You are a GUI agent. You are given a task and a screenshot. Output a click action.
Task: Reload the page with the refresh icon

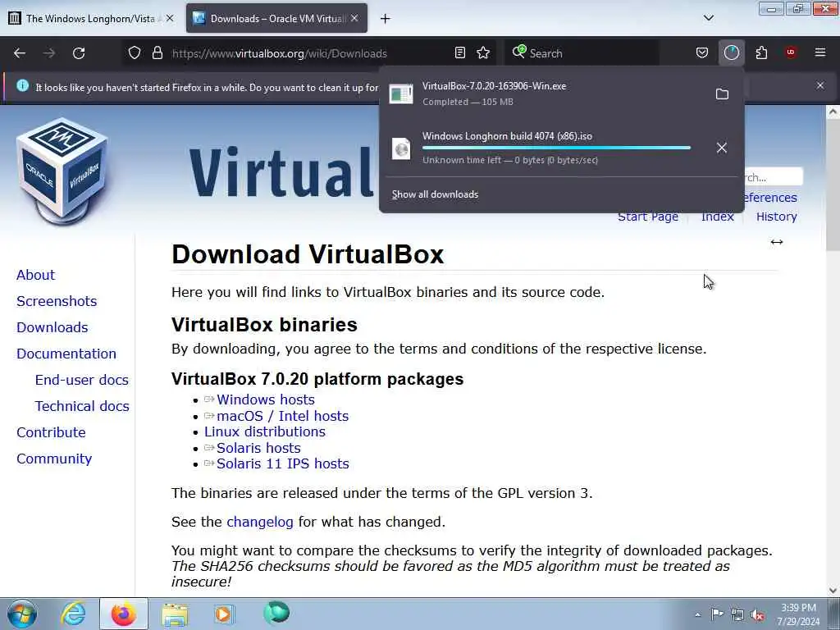click(x=79, y=53)
